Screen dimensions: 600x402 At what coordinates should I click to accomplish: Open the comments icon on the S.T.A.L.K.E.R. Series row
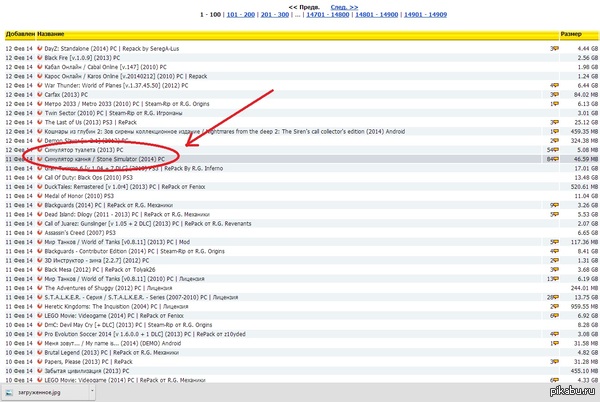pos(556,297)
